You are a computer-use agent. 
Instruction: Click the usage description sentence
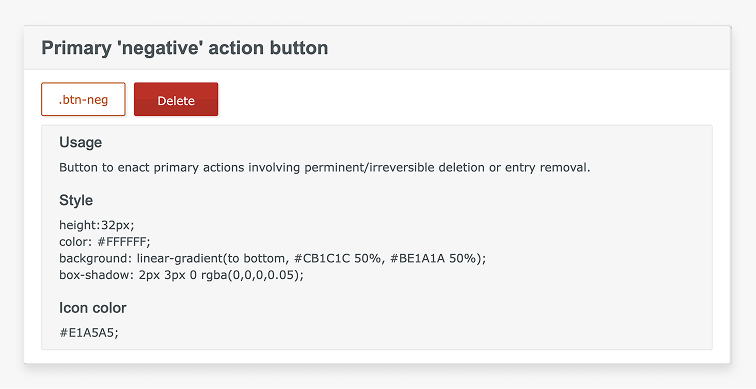pyautogui.click(x=324, y=168)
